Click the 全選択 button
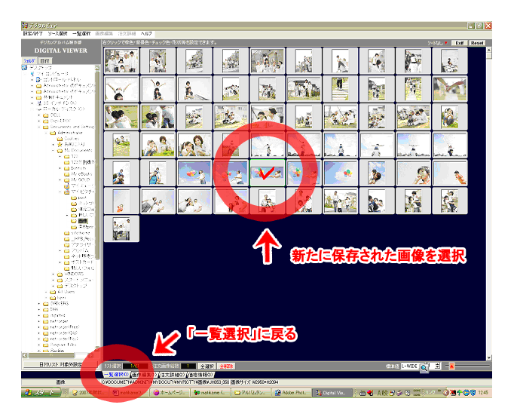This screenshot has width=514, height=420. pyautogui.click(x=207, y=366)
